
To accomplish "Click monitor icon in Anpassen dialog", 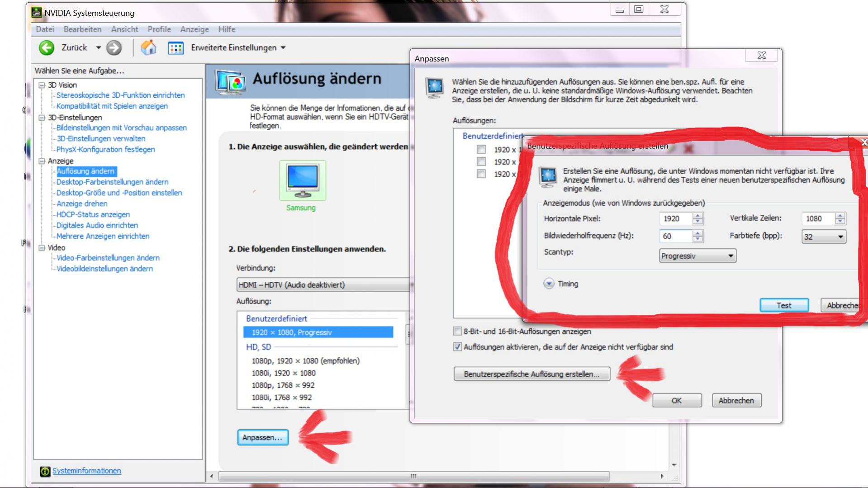I will [x=435, y=88].
